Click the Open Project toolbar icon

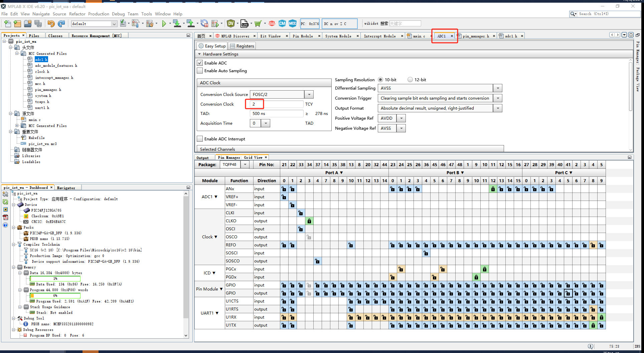tap(28, 23)
